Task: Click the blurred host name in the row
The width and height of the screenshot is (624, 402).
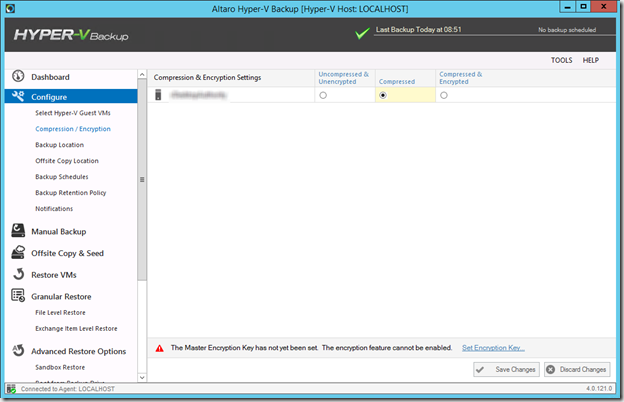Action: (x=198, y=95)
